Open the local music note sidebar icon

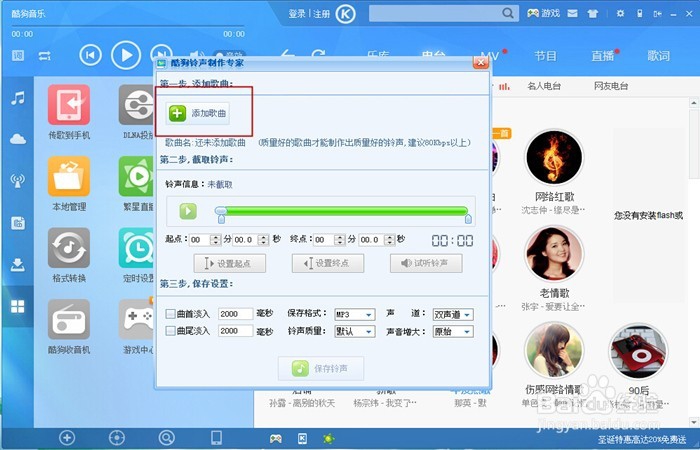(18, 98)
